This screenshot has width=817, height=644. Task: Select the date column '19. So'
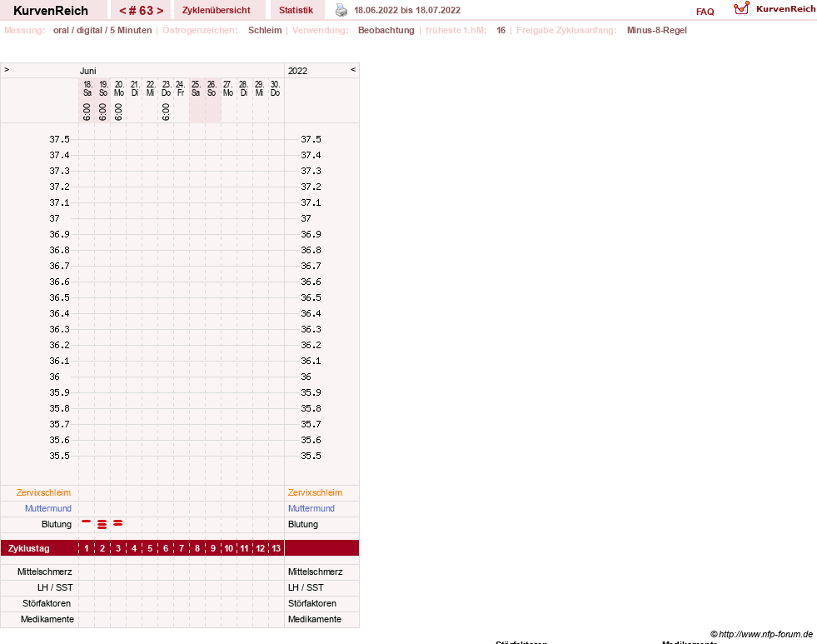[x=103, y=88]
